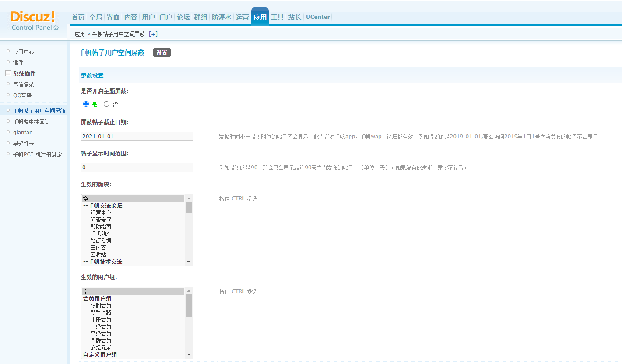
Task: Click forum list scrollbar down arrow
Action: pos(189,262)
